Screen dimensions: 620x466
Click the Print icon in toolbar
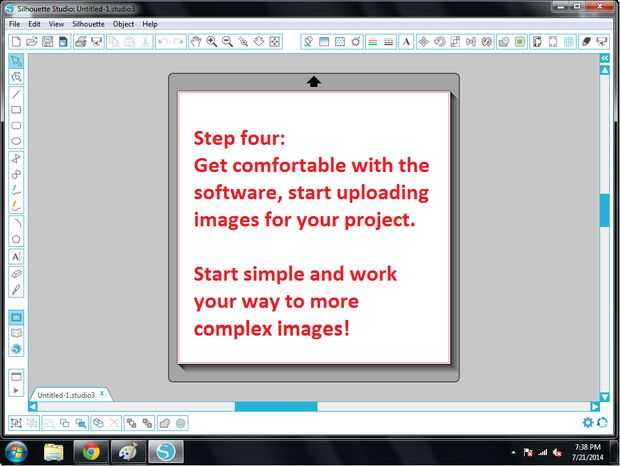(81, 42)
